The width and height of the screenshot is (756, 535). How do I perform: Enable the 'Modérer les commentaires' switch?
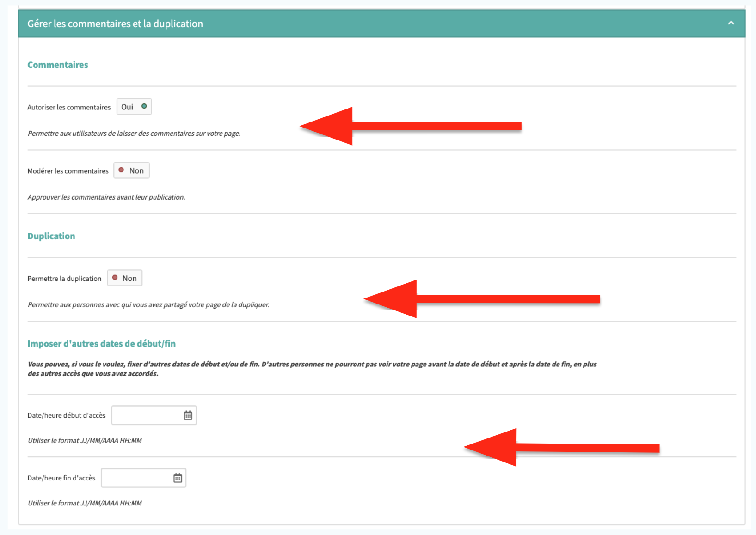pyautogui.click(x=131, y=170)
